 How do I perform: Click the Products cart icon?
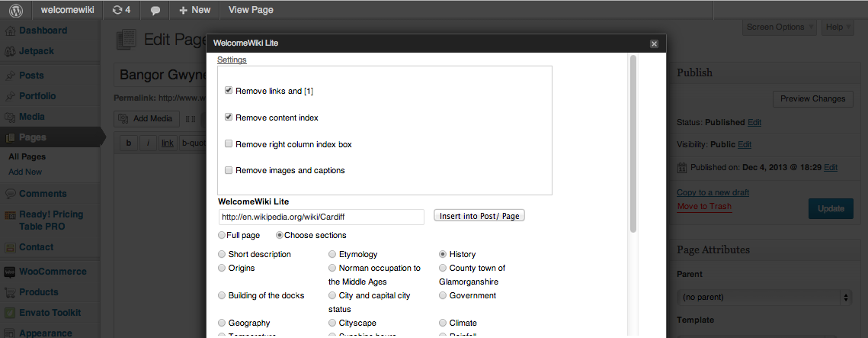(10, 292)
